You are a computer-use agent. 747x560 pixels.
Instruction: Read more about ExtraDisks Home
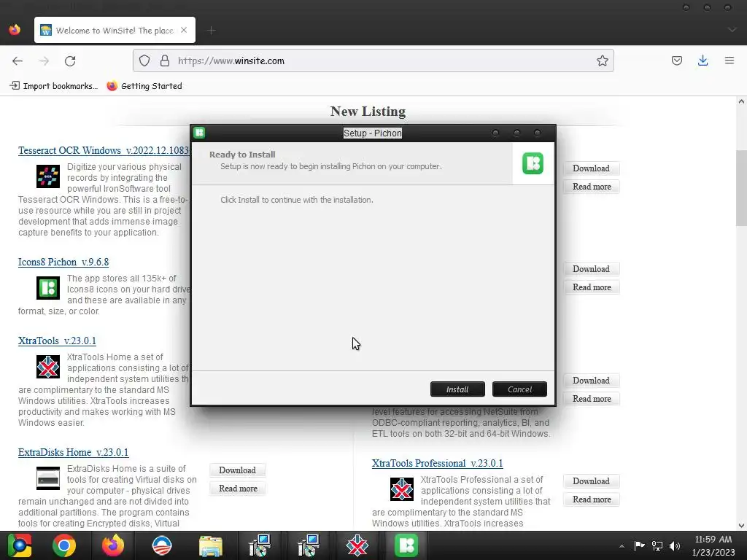[238, 488]
